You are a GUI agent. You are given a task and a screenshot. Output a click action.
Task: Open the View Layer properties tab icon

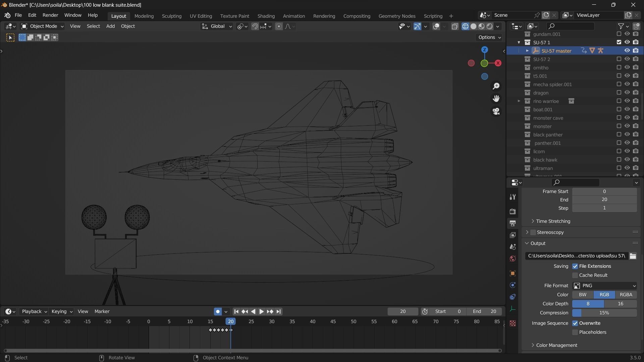coord(513,235)
